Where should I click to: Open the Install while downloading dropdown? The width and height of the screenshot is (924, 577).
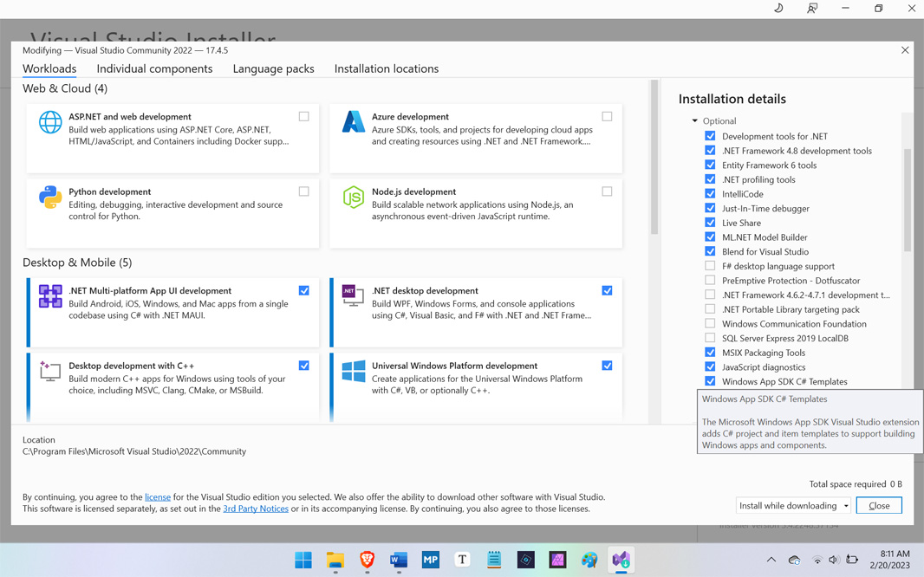tap(793, 506)
